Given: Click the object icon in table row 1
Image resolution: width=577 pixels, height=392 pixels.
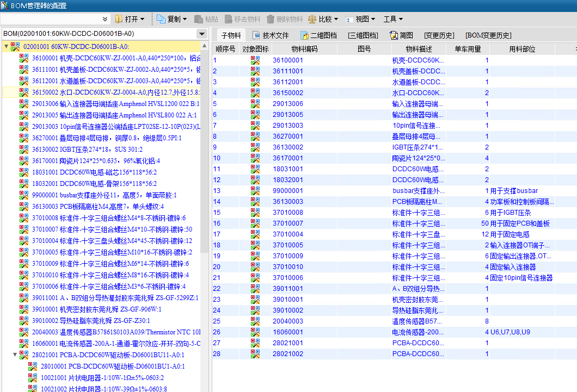Looking at the screenshot, I should [255, 60].
